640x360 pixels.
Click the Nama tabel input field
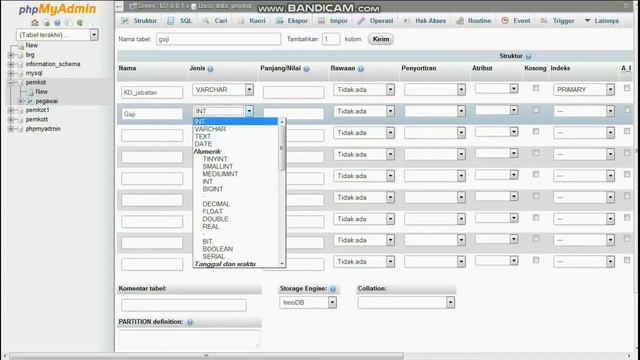tap(218, 39)
